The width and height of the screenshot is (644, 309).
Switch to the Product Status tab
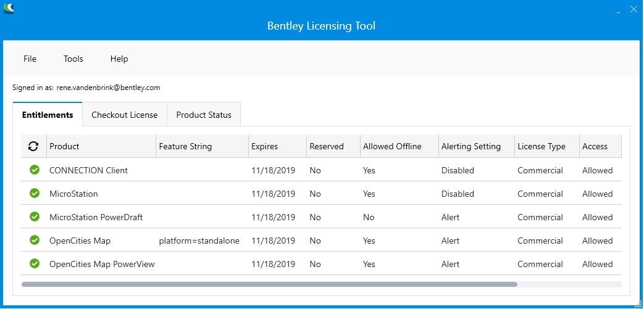(204, 115)
